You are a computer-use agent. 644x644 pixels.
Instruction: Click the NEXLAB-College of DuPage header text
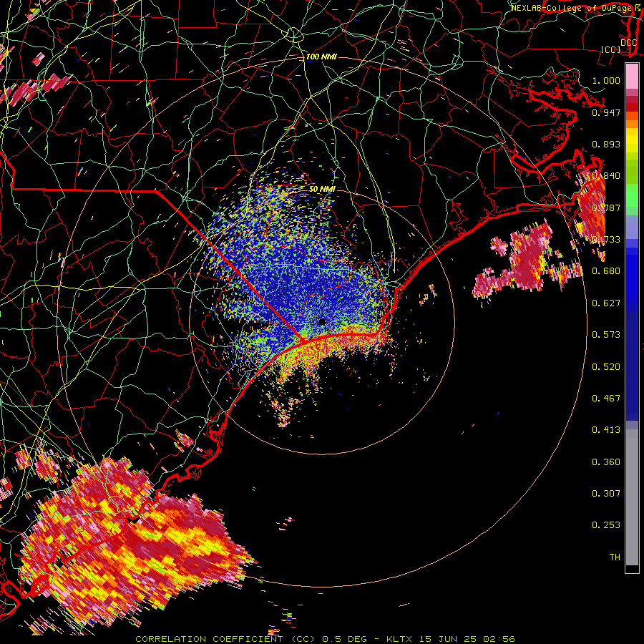point(571,8)
